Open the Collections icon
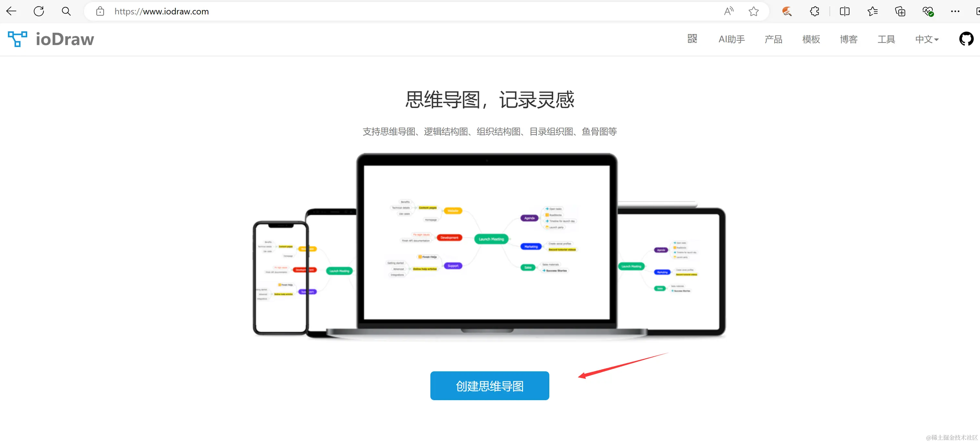980x443 pixels. coord(900,11)
